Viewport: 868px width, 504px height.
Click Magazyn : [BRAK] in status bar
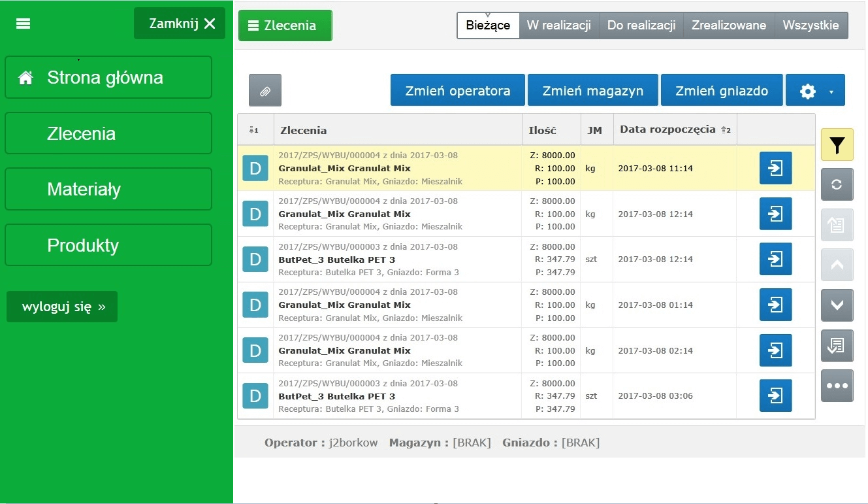440,443
